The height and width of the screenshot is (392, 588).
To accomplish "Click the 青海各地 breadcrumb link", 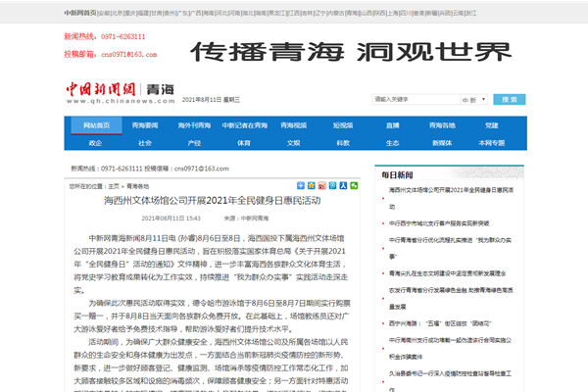I will 137,185.
